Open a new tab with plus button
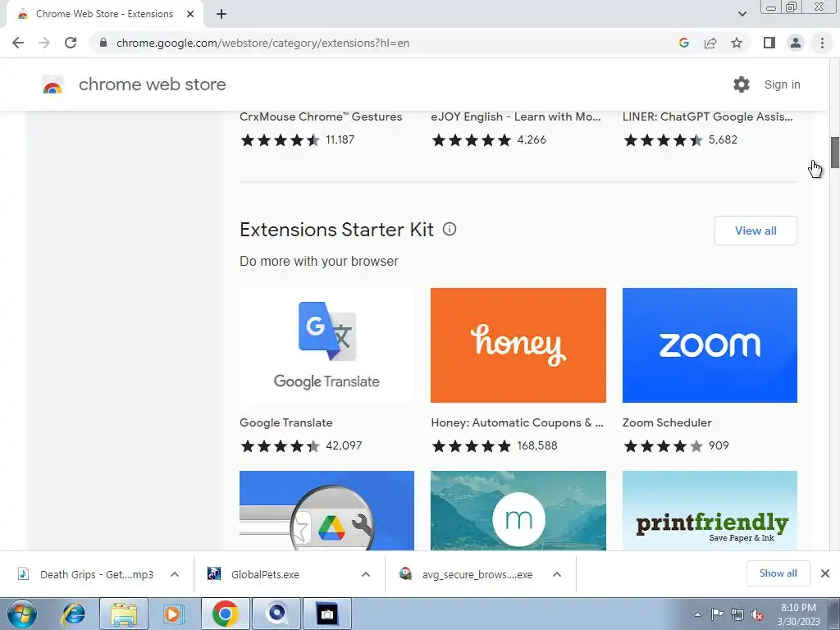The image size is (840, 630). 221,14
